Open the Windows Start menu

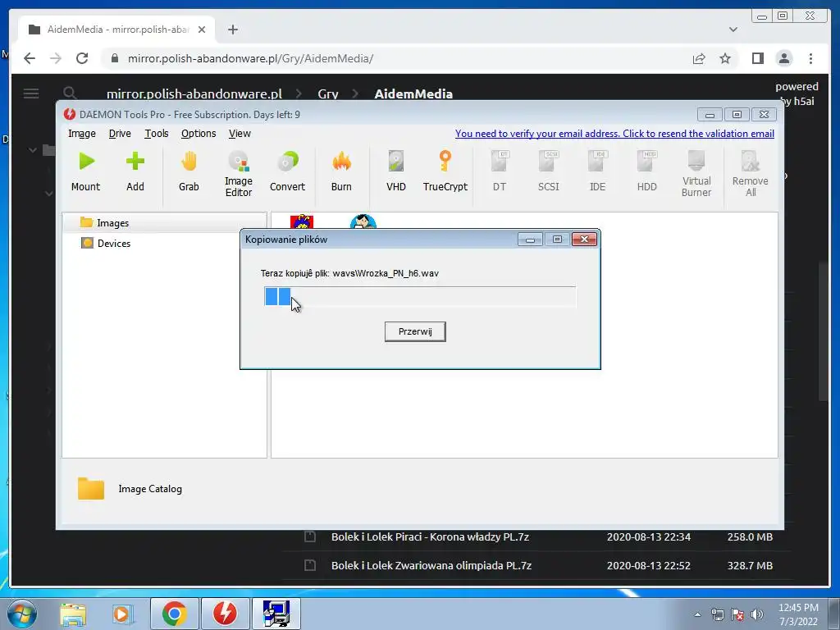click(22, 614)
